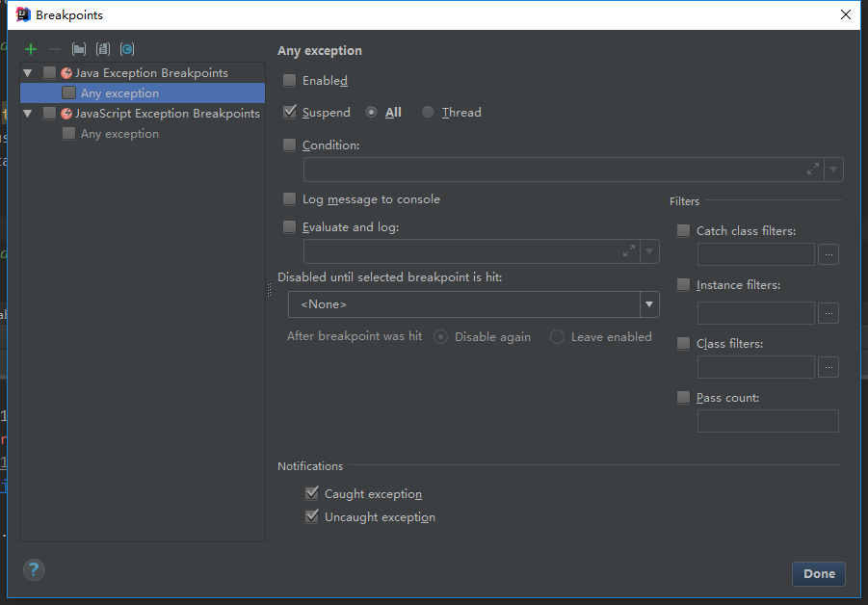The width and height of the screenshot is (868, 605).
Task: Open the Disabled until breakpoint hit dropdown
Action: [650, 304]
